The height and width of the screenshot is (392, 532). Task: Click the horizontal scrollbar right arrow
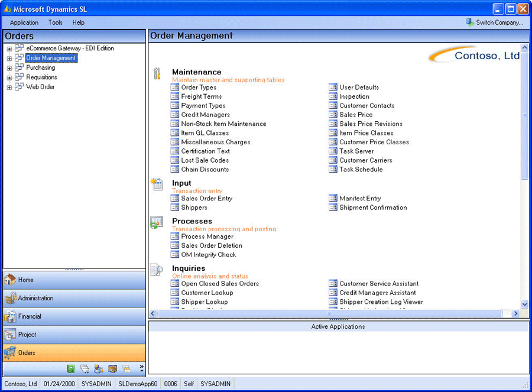[515, 313]
